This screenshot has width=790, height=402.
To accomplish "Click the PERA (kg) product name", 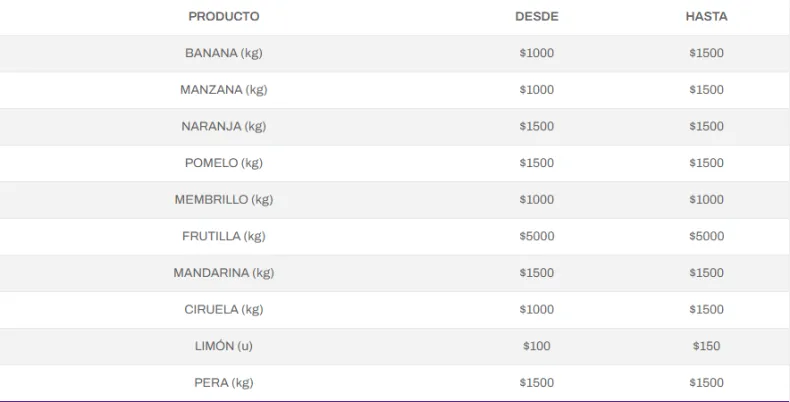I will (223, 383).
